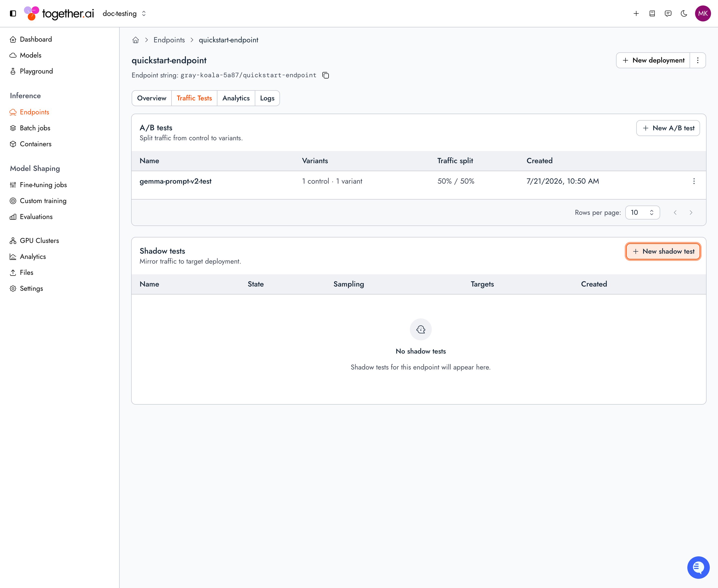Go to previous page of A/B tests
The width and height of the screenshot is (718, 588).
click(675, 213)
